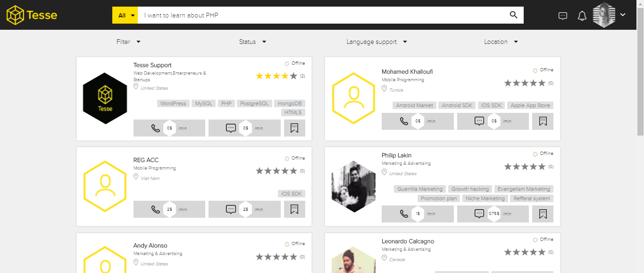
Task: Click the location pin by Canada
Action: tap(385, 258)
